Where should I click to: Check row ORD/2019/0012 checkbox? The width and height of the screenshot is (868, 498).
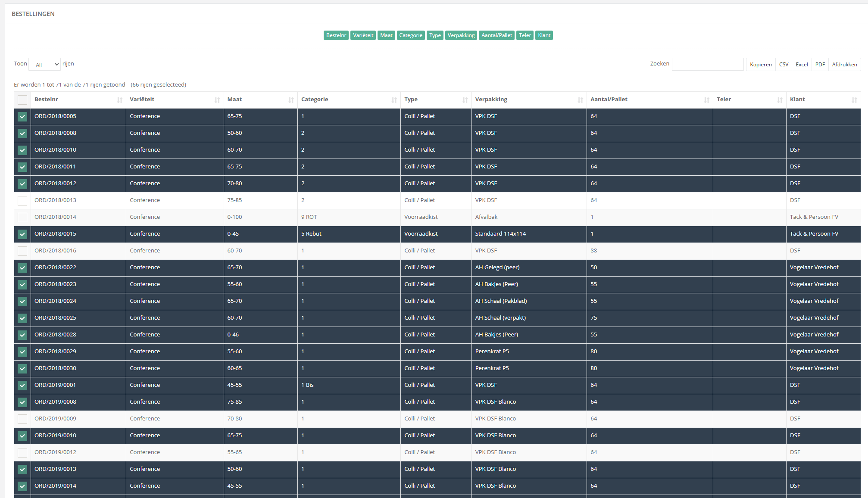click(x=22, y=453)
